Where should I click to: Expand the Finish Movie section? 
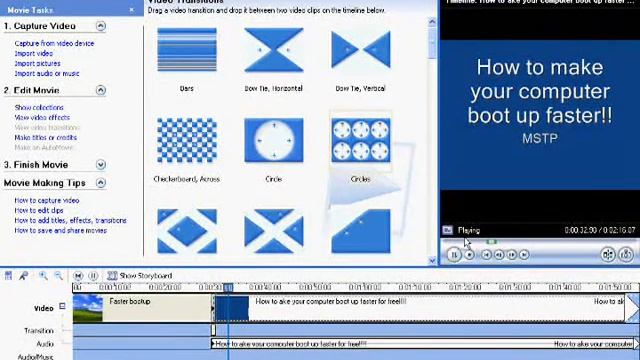(101, 164)
